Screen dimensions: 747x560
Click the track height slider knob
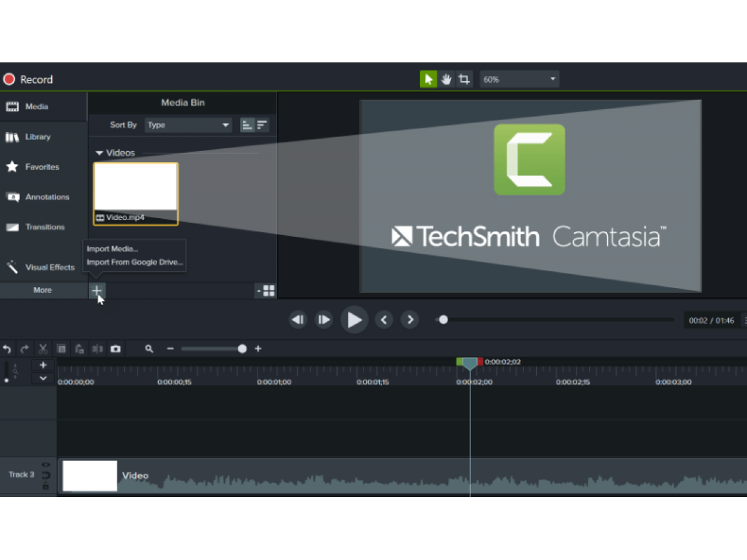click(6, 380)
